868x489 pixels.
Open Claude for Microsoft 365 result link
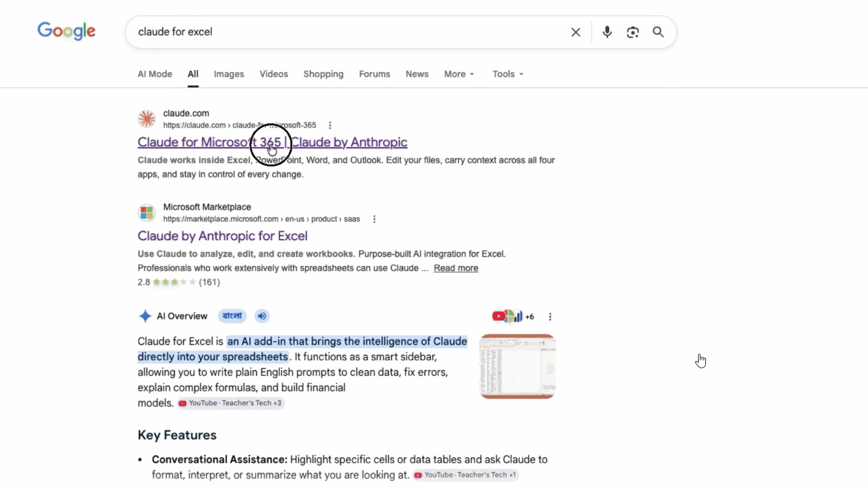pos(272,142)
